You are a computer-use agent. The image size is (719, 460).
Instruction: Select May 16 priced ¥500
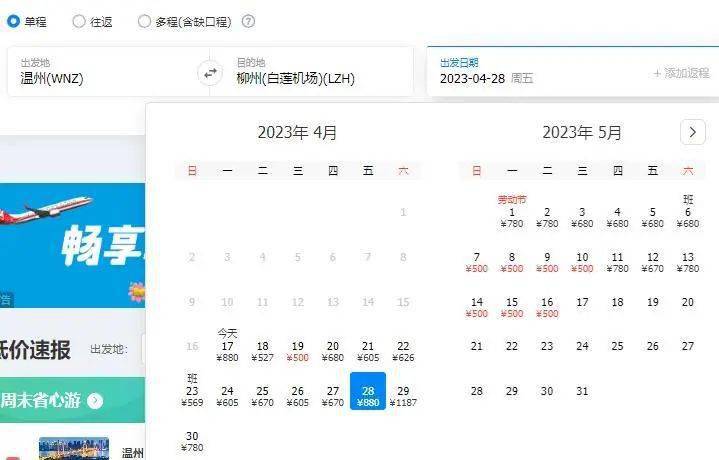547,307
